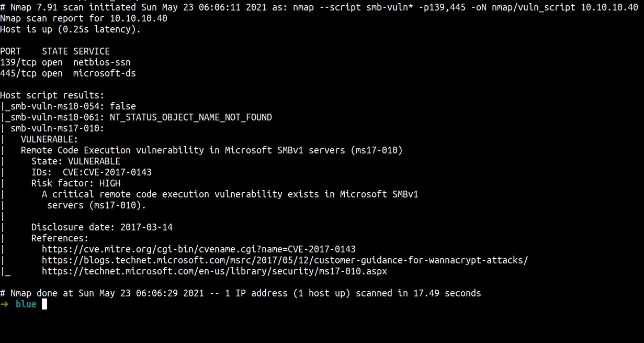Click the NT_STATUS_OBJECT_NAME_NOT_FOUND text
This screenshot has height=343, width=644.
point(191,117)
